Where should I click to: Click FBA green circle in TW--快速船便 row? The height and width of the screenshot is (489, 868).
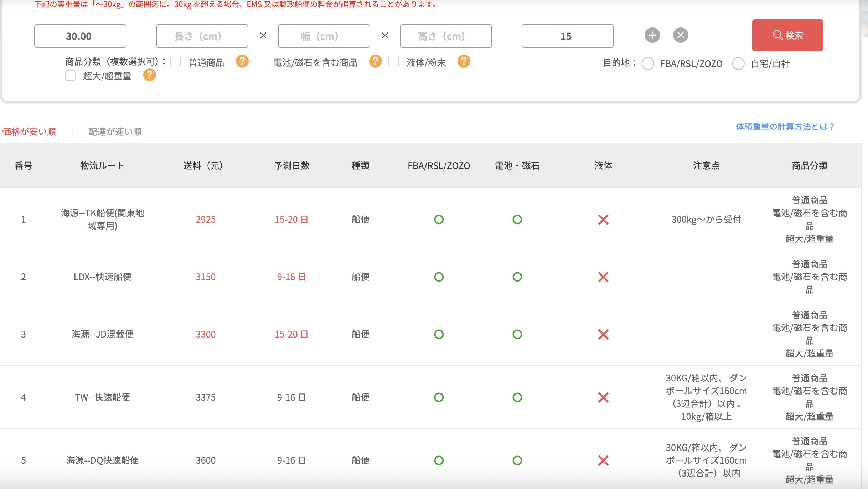(x=439, y=397)
